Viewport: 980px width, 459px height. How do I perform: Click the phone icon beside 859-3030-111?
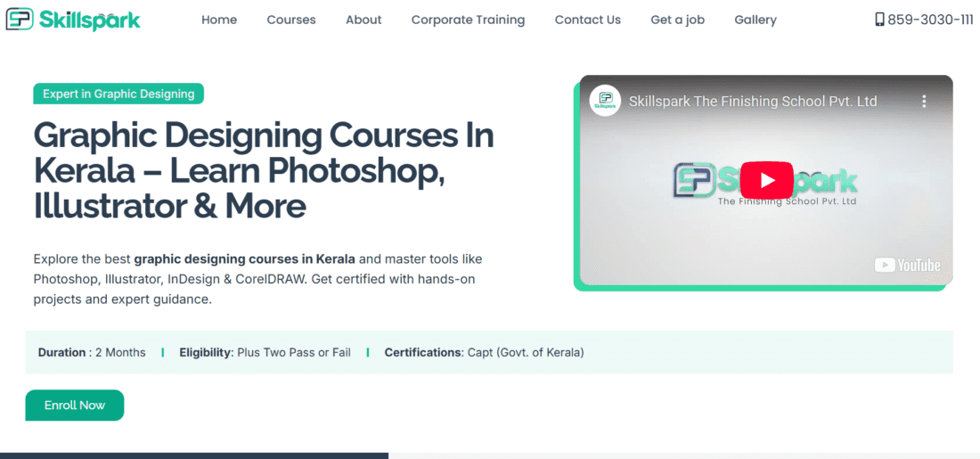879,20
